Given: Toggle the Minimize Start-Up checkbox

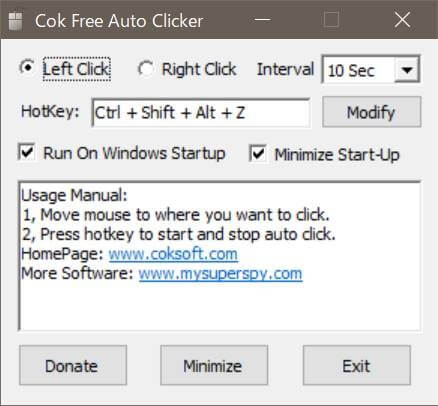Looking at the screenshot, I should point(258,153).
